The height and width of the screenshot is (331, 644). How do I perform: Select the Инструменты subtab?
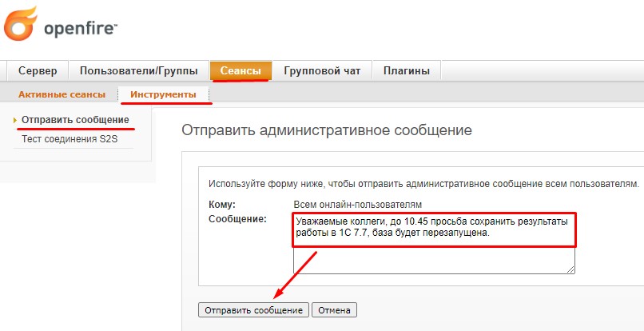[163, 94]
